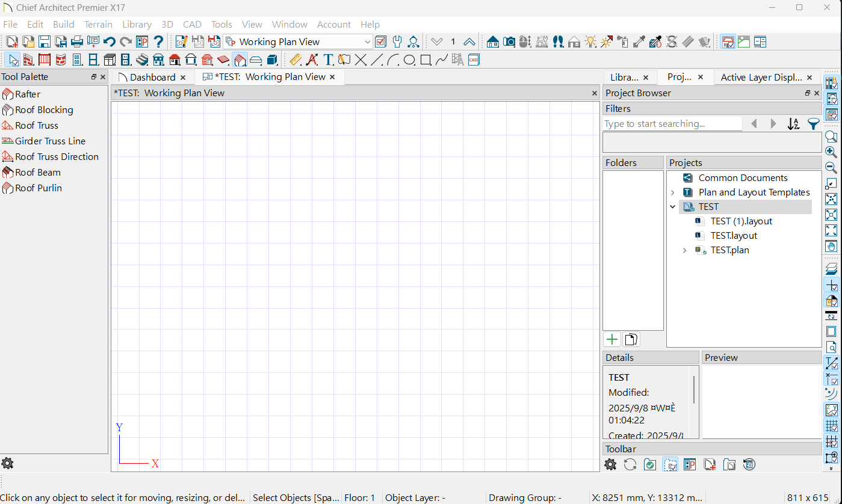Click the chevrons at side toolbar bottom
842x504 pixels.
(831, 469)
